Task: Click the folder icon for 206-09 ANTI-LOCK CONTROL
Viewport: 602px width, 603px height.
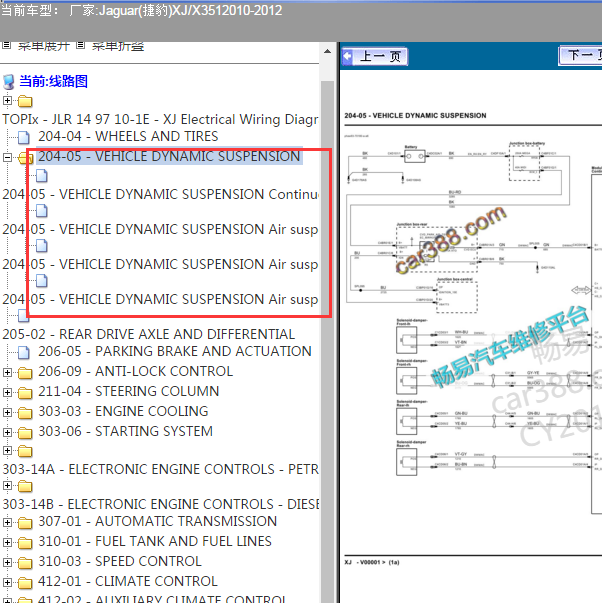Action: click(25, 372)
